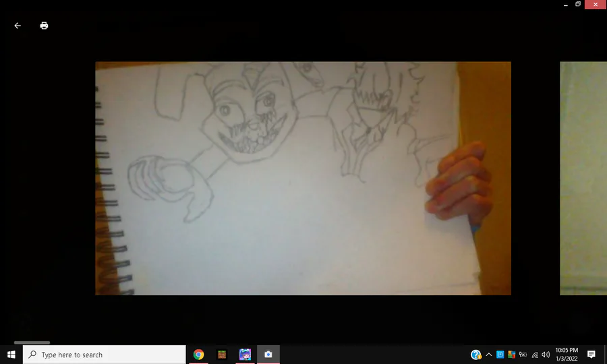Open the anime character app in taskbar
The width and height of the screenshot is (607, 364).
[245, 355]
